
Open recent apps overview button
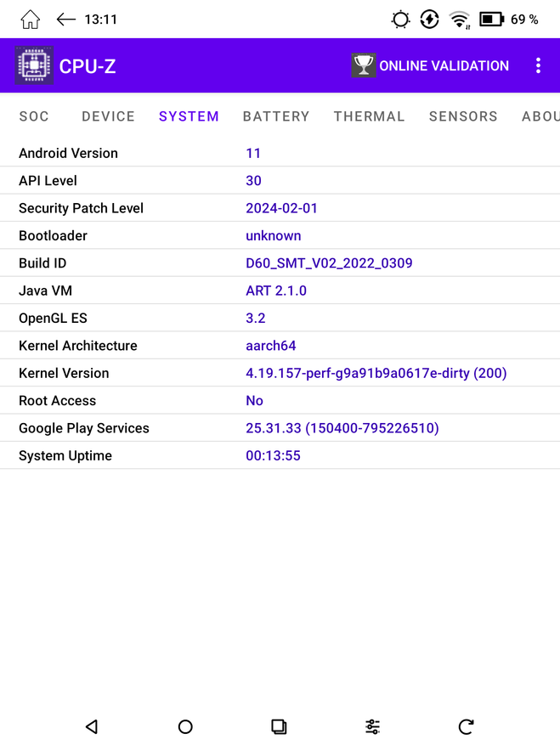[279, 726]
